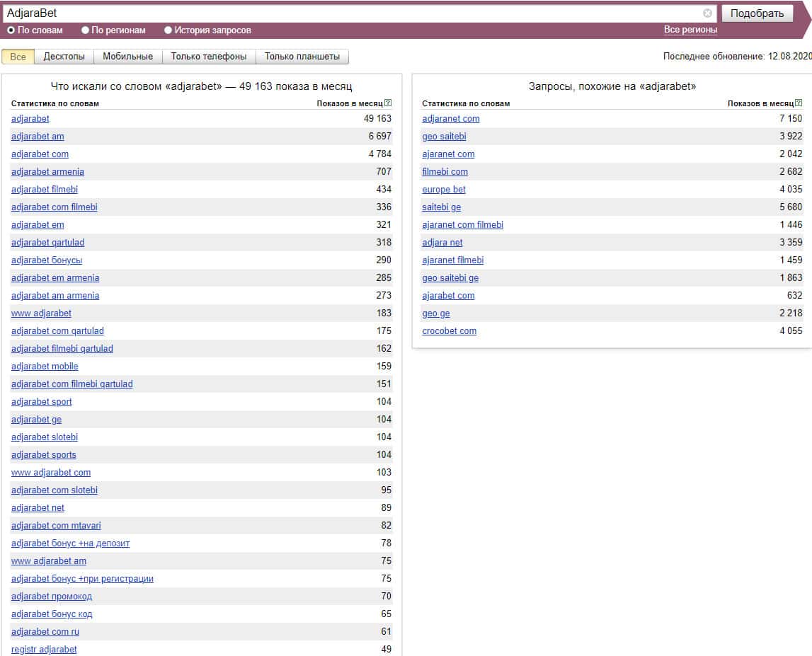Open the adjarabet бонусы keyword link

(47, 260)
